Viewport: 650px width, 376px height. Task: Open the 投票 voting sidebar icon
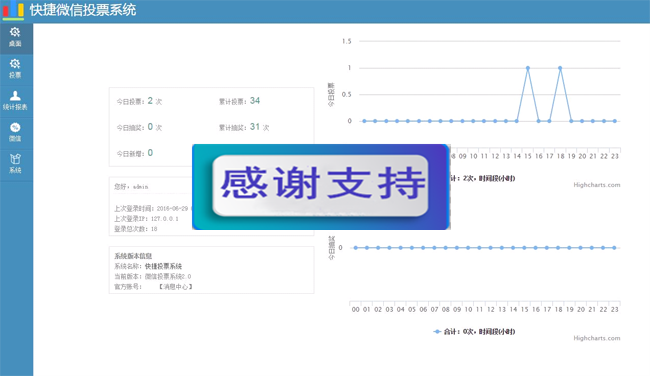tap(16, 69)
